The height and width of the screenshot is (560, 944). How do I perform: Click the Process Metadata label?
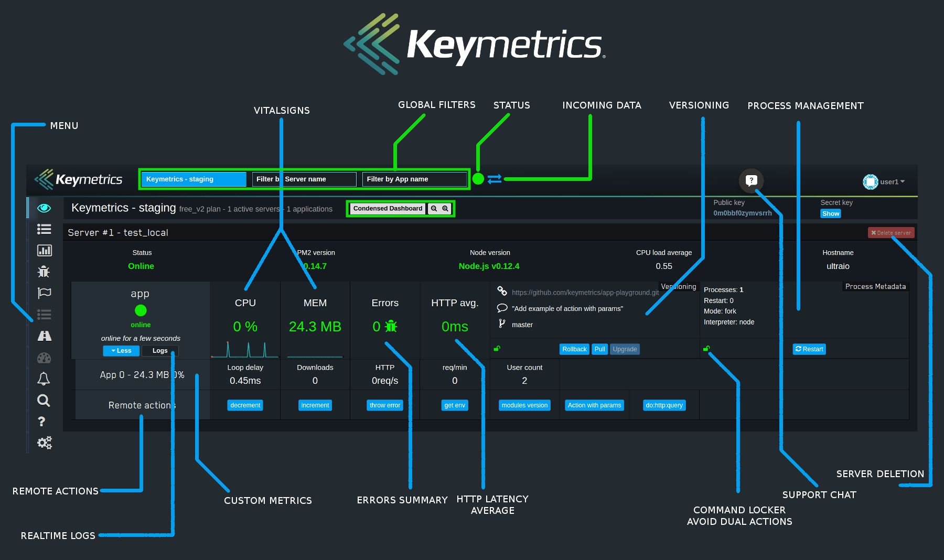[x=875, y=287]
